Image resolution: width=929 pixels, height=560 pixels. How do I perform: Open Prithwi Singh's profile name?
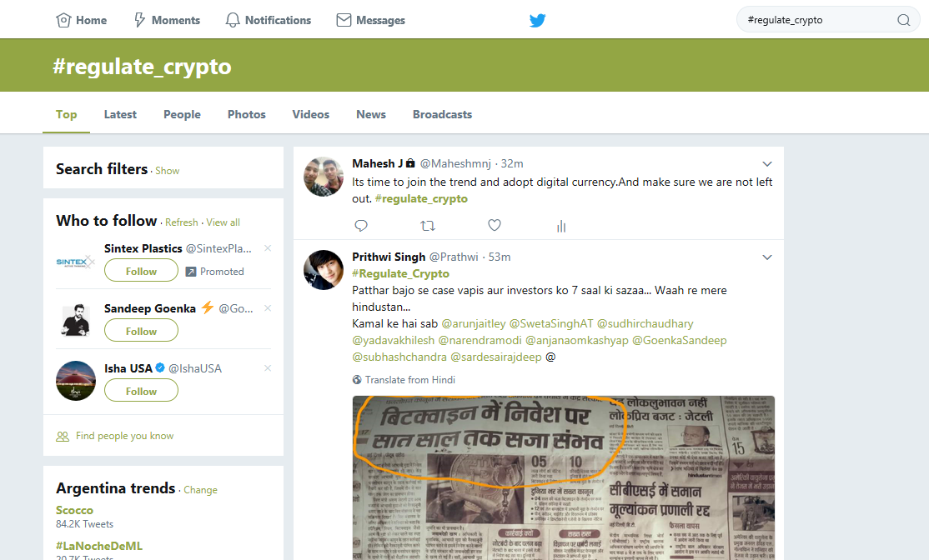coord(389,257)
